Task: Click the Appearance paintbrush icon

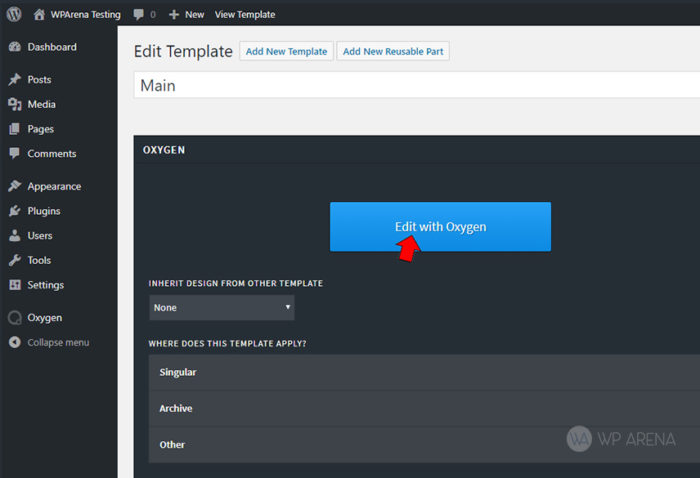Action: tap(15, 186)
